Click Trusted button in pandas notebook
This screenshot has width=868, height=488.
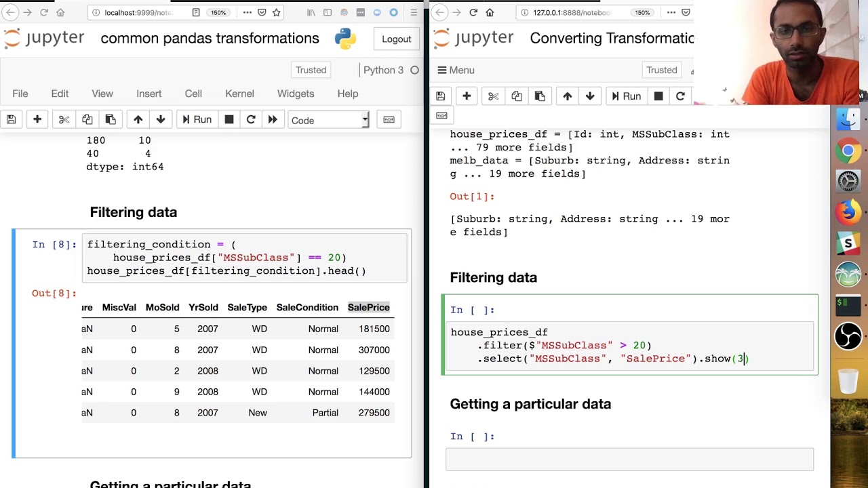(311, 70)
